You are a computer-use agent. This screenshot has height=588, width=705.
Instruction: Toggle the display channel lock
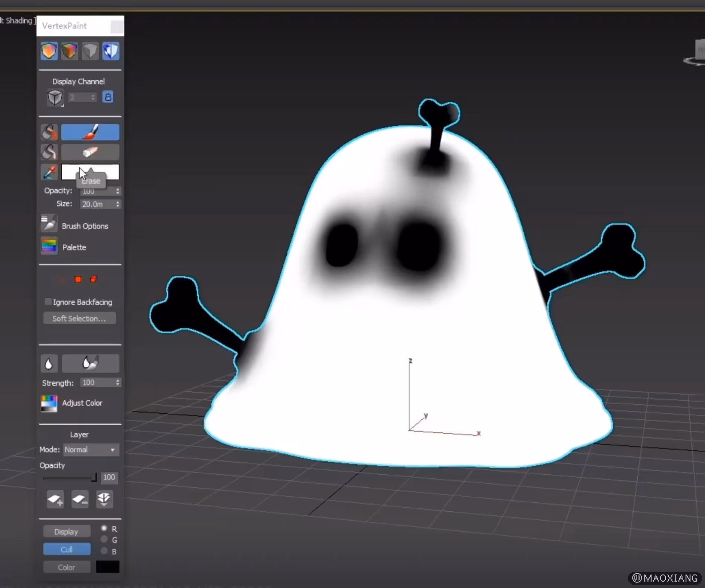coord(108,97)
